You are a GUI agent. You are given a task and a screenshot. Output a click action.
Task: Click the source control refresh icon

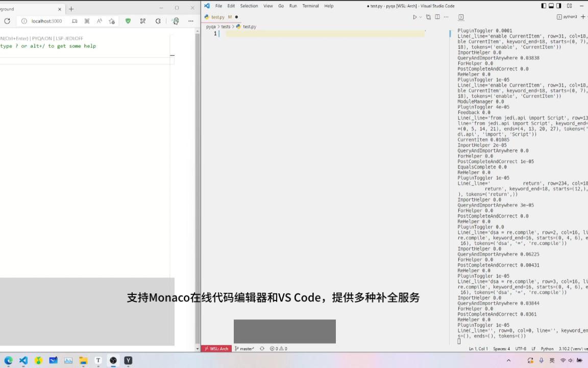(262, 349)
